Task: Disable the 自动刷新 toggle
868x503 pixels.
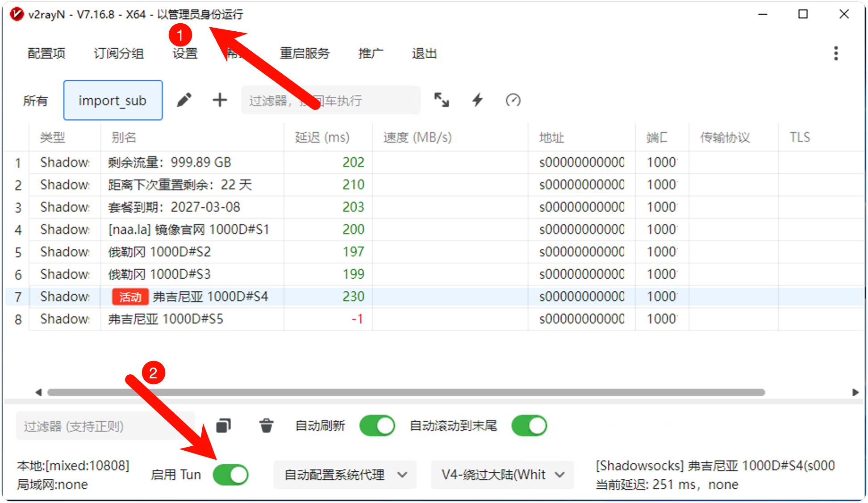Action: [377, 426]
